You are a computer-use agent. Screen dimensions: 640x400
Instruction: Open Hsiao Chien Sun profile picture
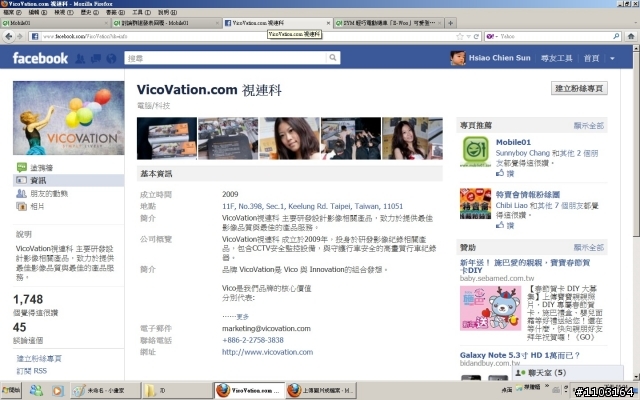click(x=458, y=58)
